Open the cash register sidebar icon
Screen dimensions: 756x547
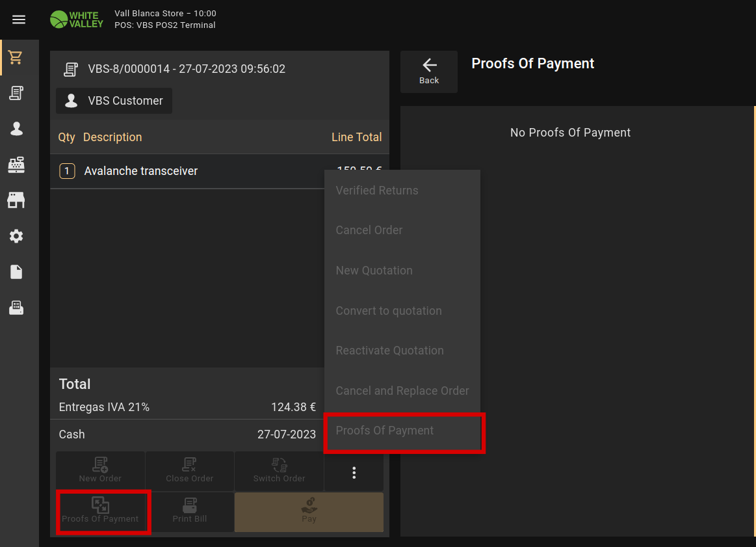coord(16,165)
